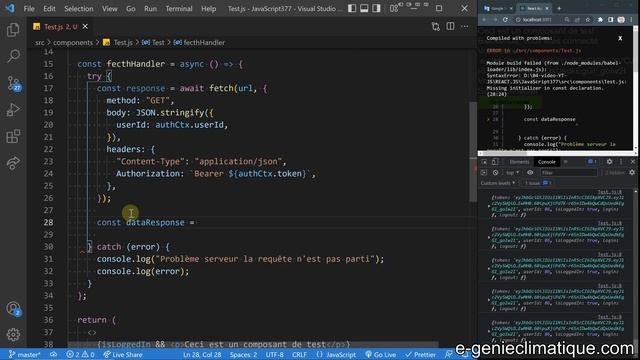Open console settings gear beside the filter
This screenshot has width=640, height=360.
pyautogui.click(x=632, y=173)
